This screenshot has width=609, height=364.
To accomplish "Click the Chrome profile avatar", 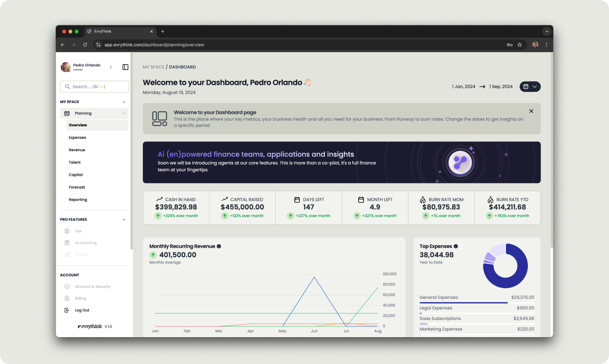I will coord(535,45).
